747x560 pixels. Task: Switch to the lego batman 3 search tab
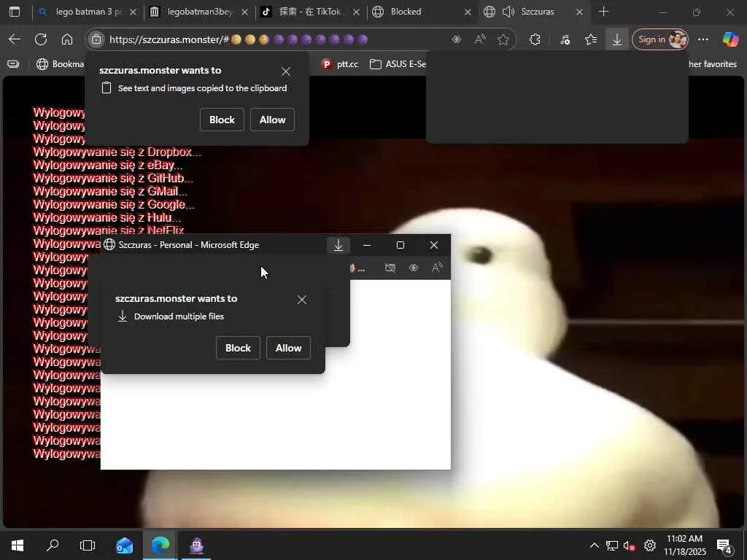(x=88, y=12)
